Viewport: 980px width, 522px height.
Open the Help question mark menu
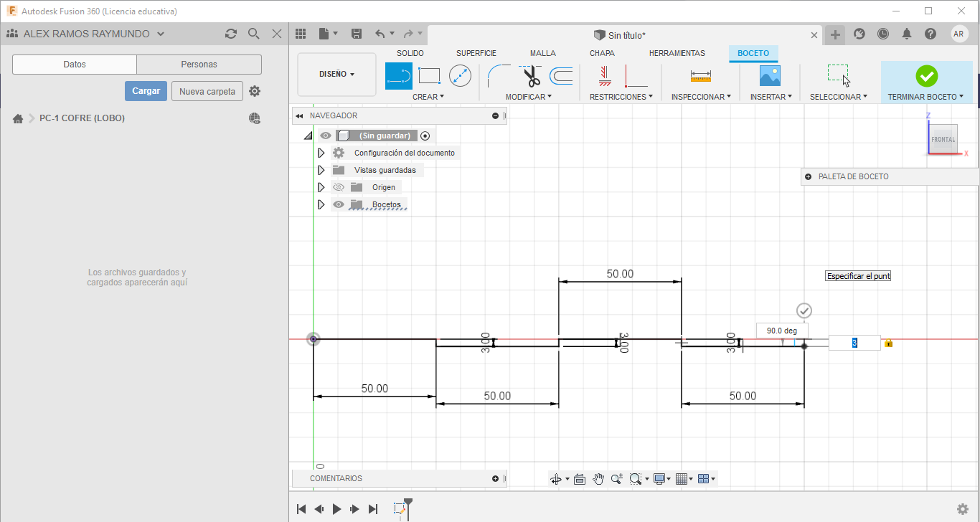pos(930,34)
